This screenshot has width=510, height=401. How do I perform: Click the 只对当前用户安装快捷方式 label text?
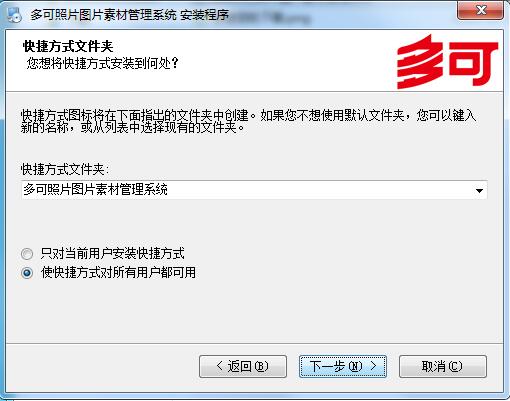tap(112, 254)
